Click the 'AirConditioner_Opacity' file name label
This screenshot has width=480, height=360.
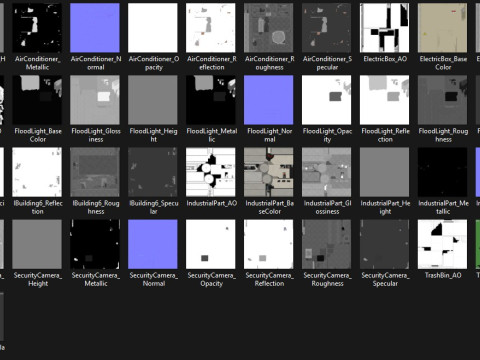[154, 63]
